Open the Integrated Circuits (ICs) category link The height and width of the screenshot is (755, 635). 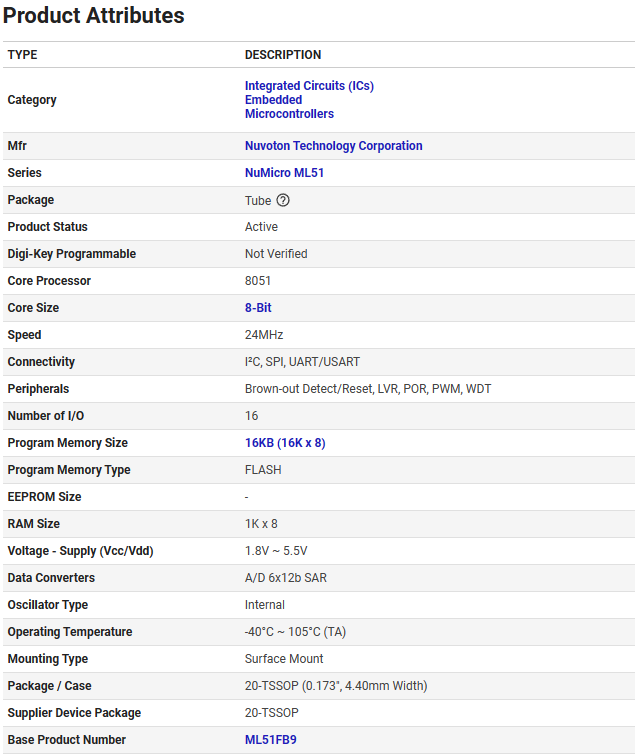click(x=309, y=86)
